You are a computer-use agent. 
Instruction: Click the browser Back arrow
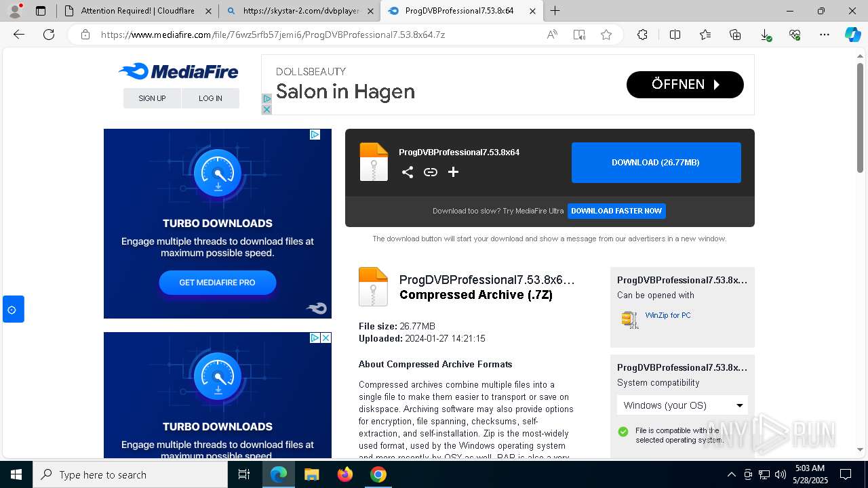(x=19, y=35)
